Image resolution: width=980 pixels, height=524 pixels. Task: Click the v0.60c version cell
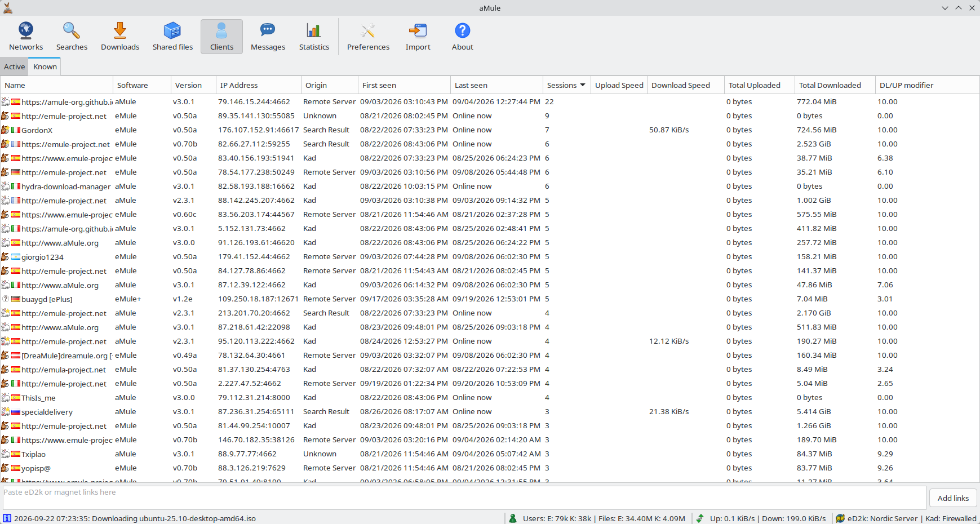(x=185, y=215)
